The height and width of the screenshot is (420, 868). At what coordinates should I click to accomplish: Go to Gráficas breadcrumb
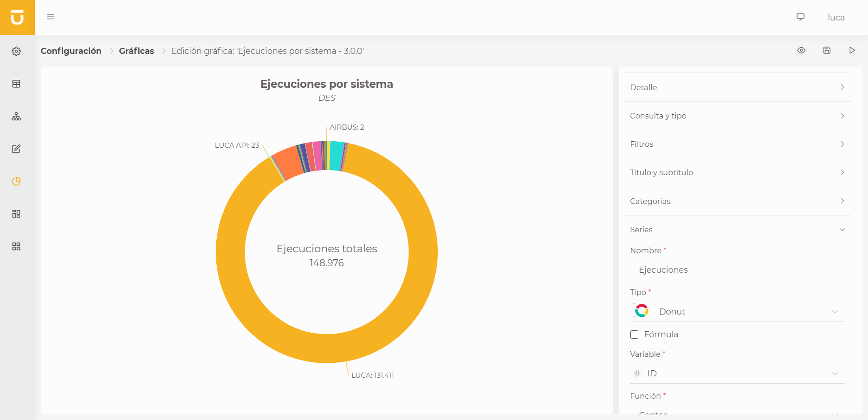pos(136,51)
